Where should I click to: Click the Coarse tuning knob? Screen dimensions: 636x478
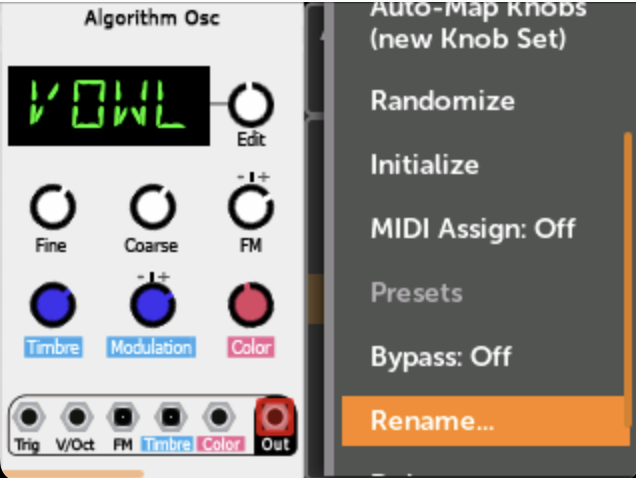click(x=153, y=207)
